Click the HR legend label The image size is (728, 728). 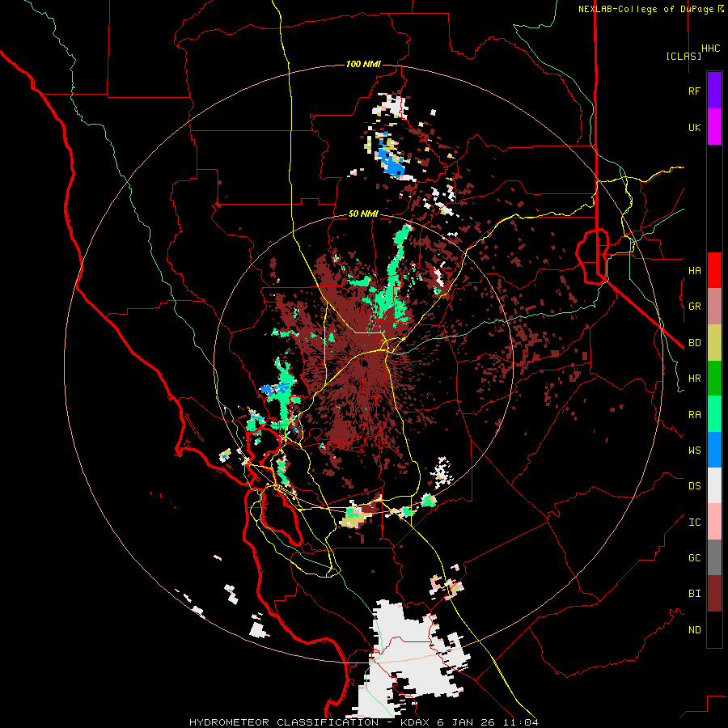(x=695, y=379)
